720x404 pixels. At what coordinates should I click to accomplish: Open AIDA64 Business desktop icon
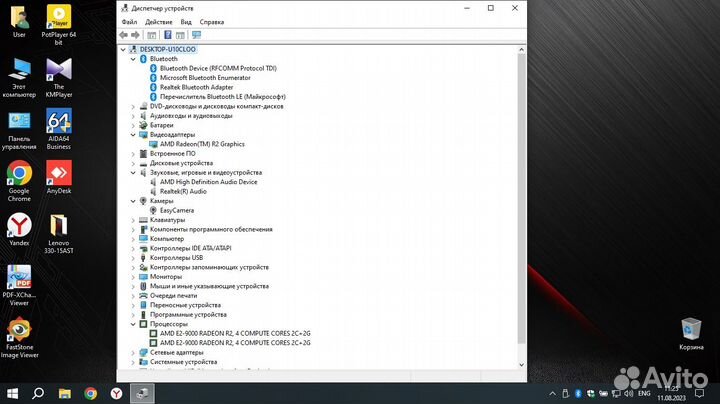(x=59, y=129)
